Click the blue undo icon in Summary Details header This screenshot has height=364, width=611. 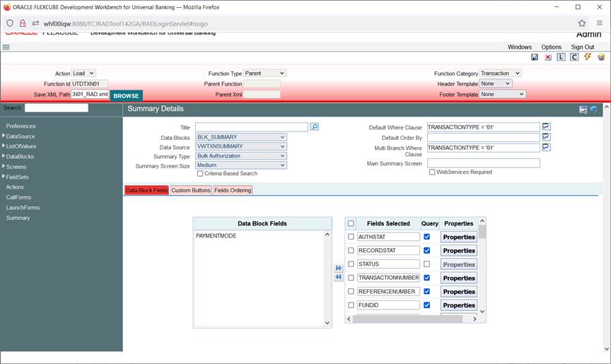coord(593,110)
